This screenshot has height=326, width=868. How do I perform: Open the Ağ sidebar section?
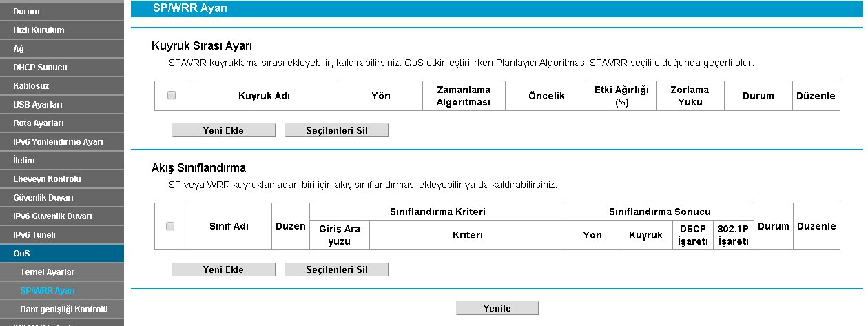click(18, 49)
